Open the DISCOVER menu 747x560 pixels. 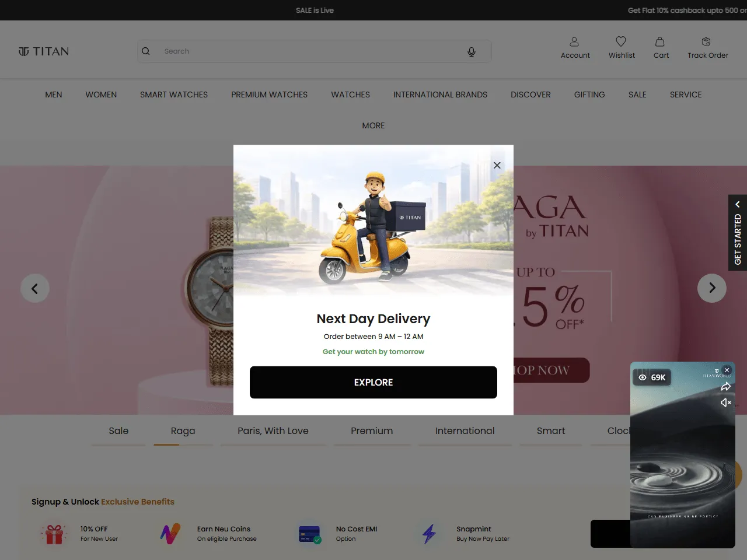[x=530, y=94]
